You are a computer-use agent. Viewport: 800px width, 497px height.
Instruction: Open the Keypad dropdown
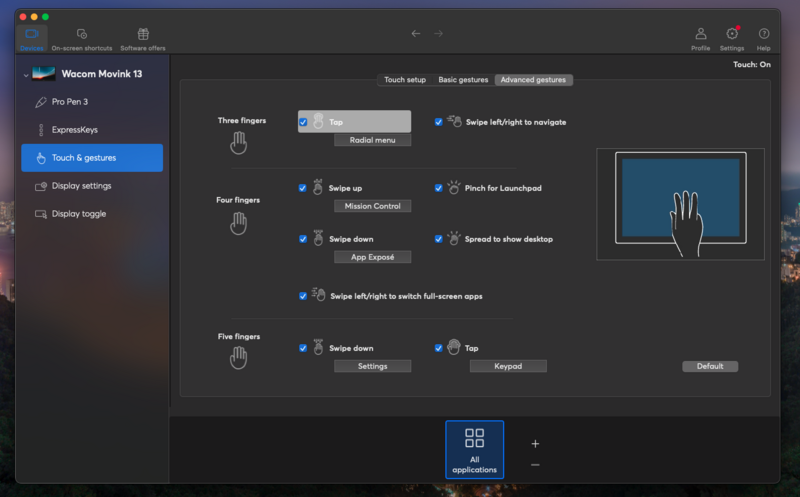(x=508, y=366)
